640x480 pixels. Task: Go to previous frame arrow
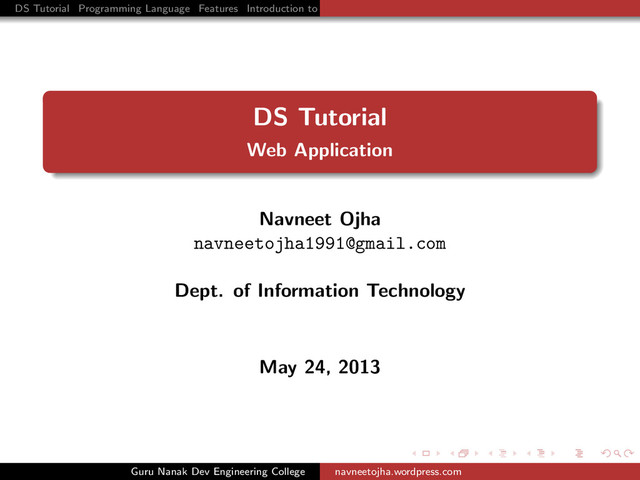[x=452, y=453]
